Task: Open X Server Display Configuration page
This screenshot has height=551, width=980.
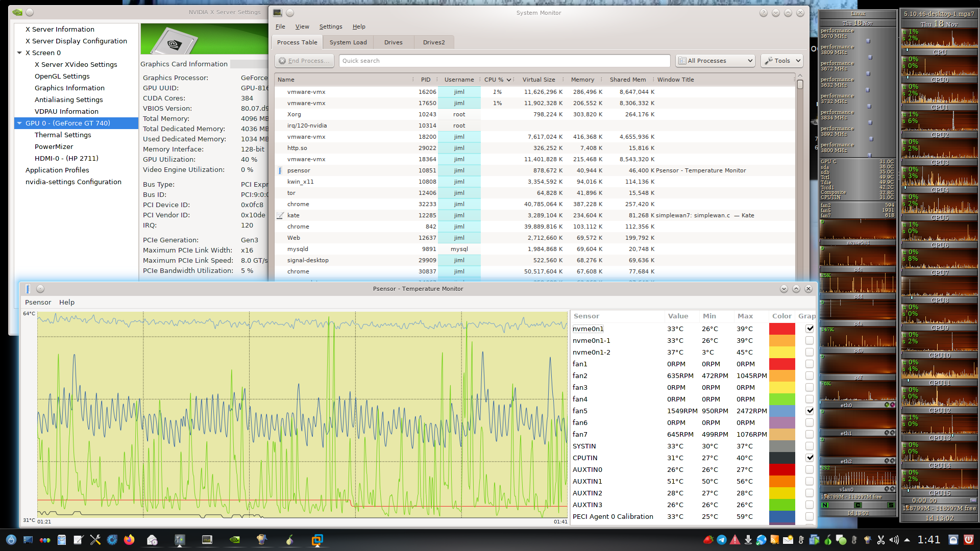Action: 76,41
